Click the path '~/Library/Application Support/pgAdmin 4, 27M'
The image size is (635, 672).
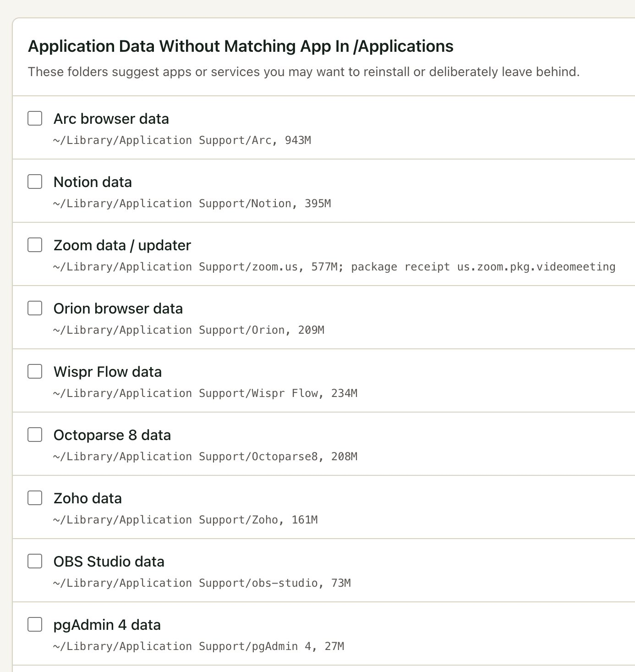[199, 646]
